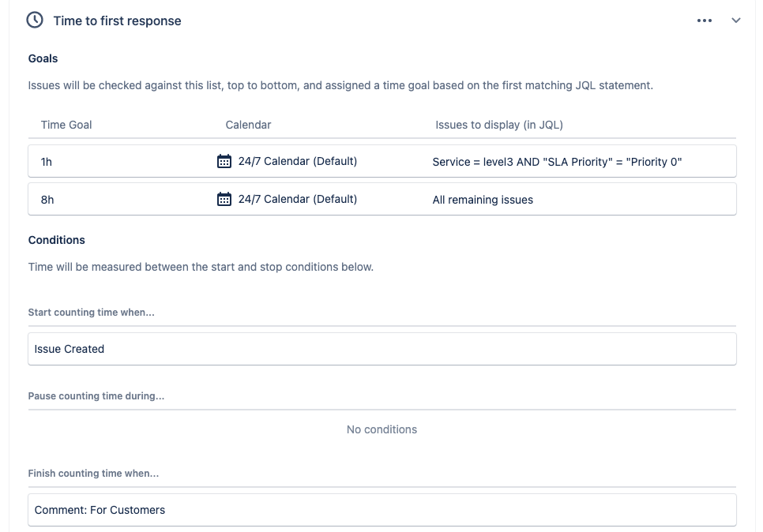Select the Comment: For Customers finish condition
The height and width of the screenshot is (532, 763).
click(382, 510)
